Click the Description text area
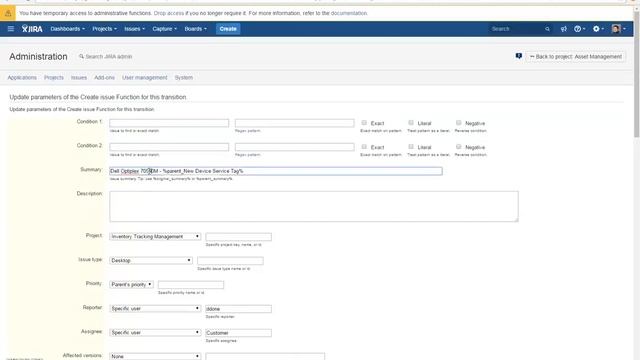The width and height of the screenshot is (640, 360). [x=314, y=207]
